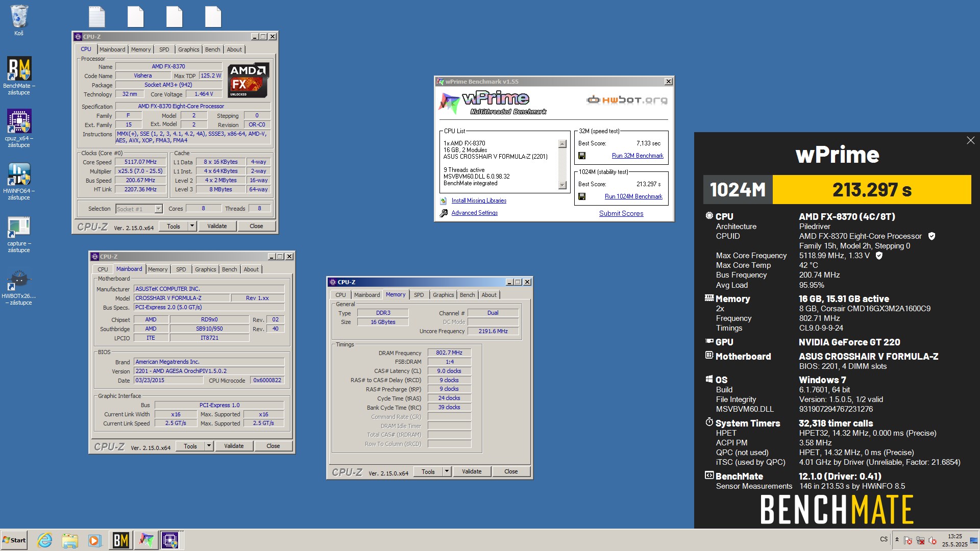Select the Koš recycle bin icon
This screenshot has height=551, width=980.
(19, 20)
